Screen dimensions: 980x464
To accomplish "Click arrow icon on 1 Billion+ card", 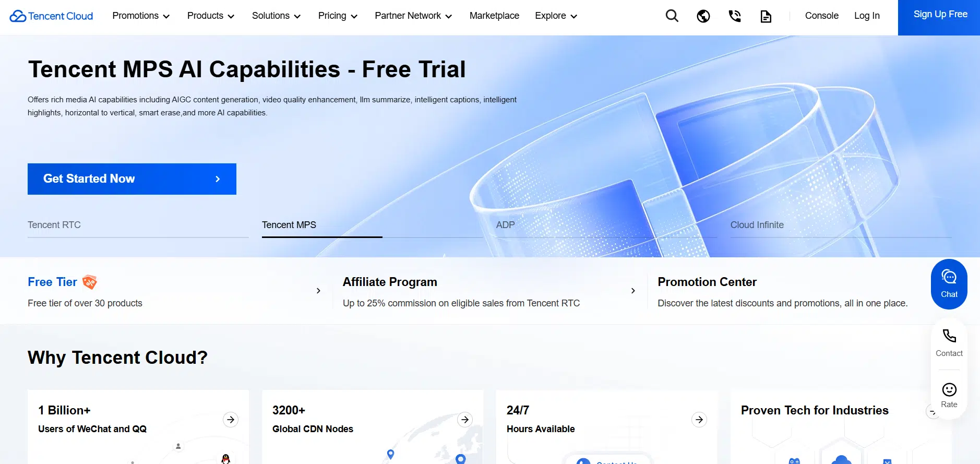I will (231, 420).
